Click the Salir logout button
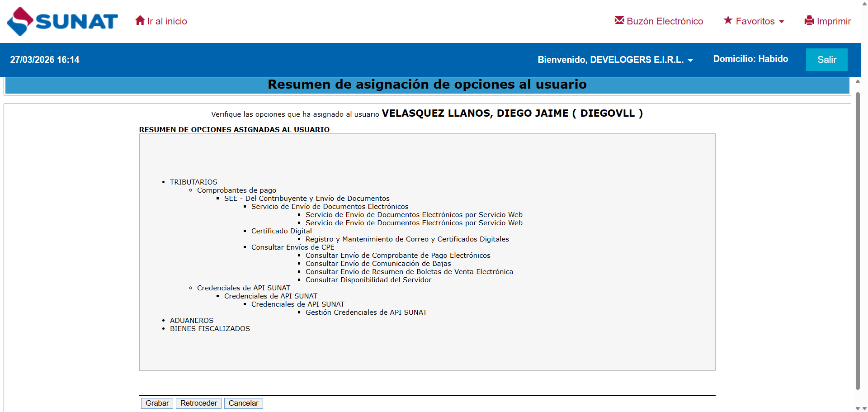868x412 pixels. 826,60
